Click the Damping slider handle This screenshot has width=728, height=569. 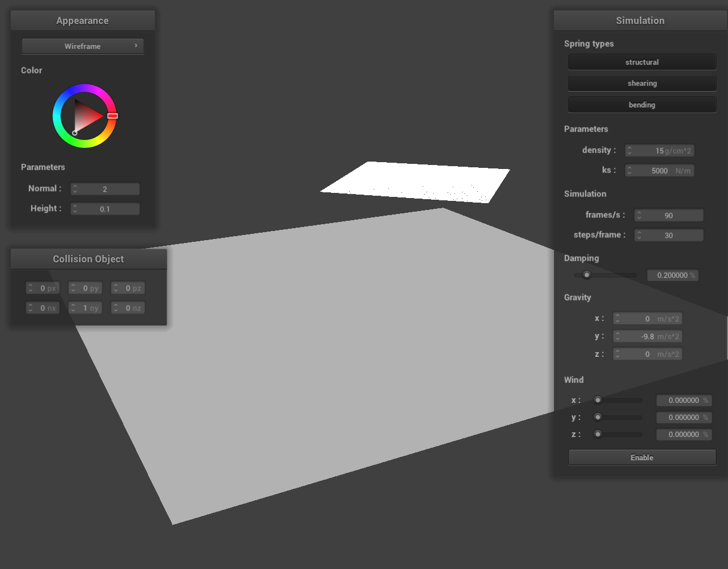[587, 275]
